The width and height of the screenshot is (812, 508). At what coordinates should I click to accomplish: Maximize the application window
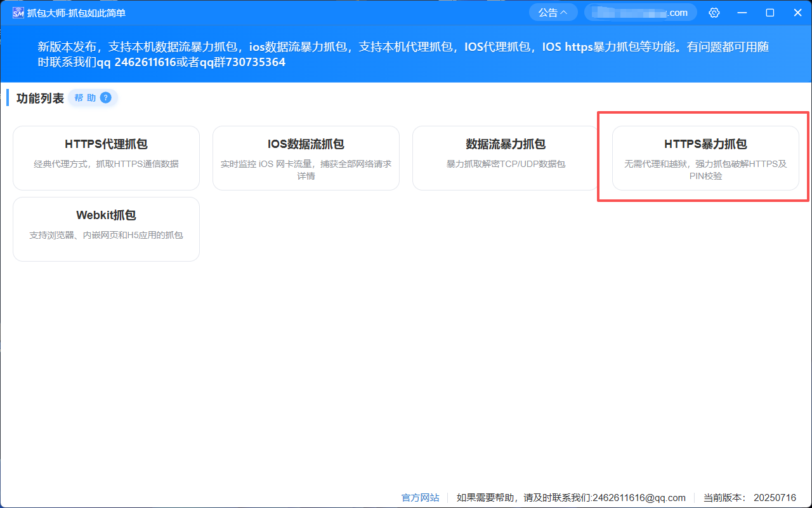(x=769, y=12)
